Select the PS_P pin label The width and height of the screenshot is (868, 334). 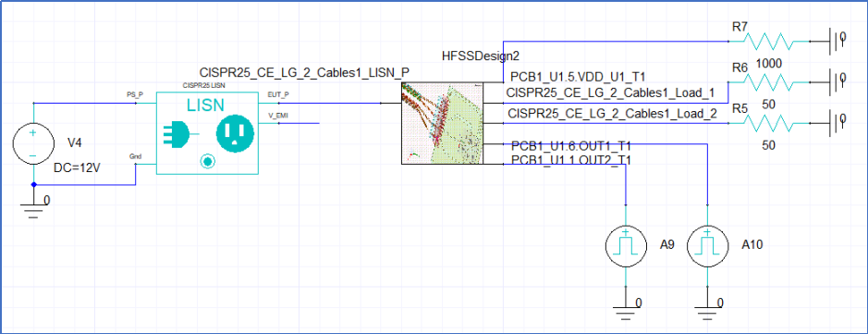click(135, 94)
